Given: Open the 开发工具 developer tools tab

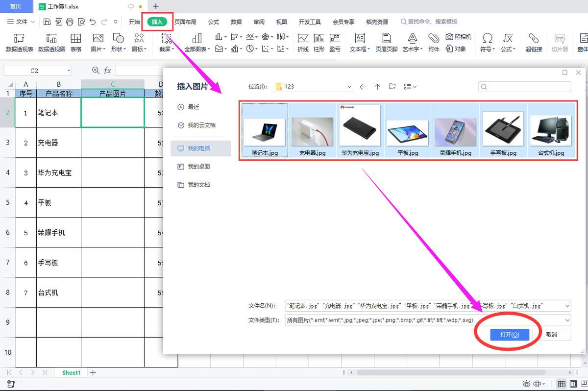Looking at the screenshot, I should point(310,22).
